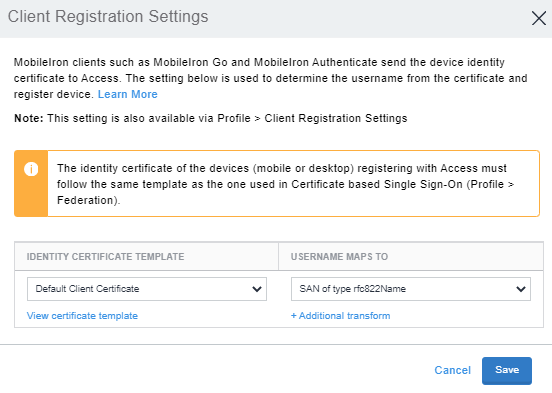552x393 pixels.
Task: Click the Profile > Client Registration Settings text
Action: (x=312, y=118)
